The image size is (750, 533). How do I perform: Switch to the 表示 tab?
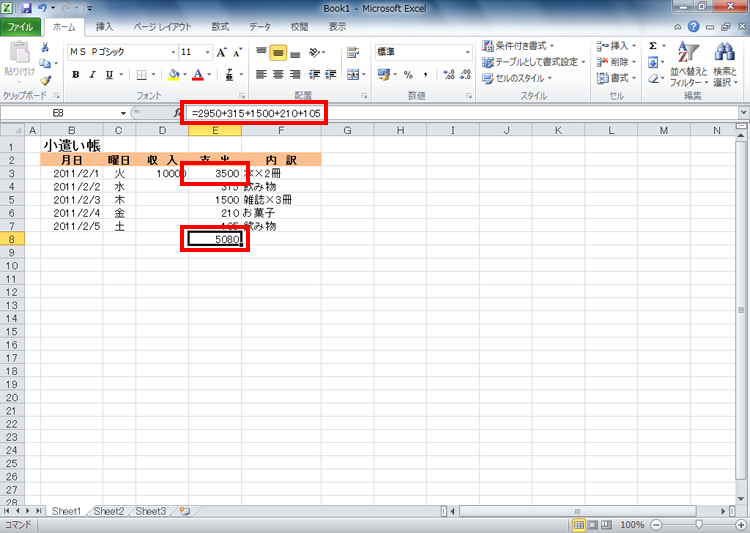(337, 27)
